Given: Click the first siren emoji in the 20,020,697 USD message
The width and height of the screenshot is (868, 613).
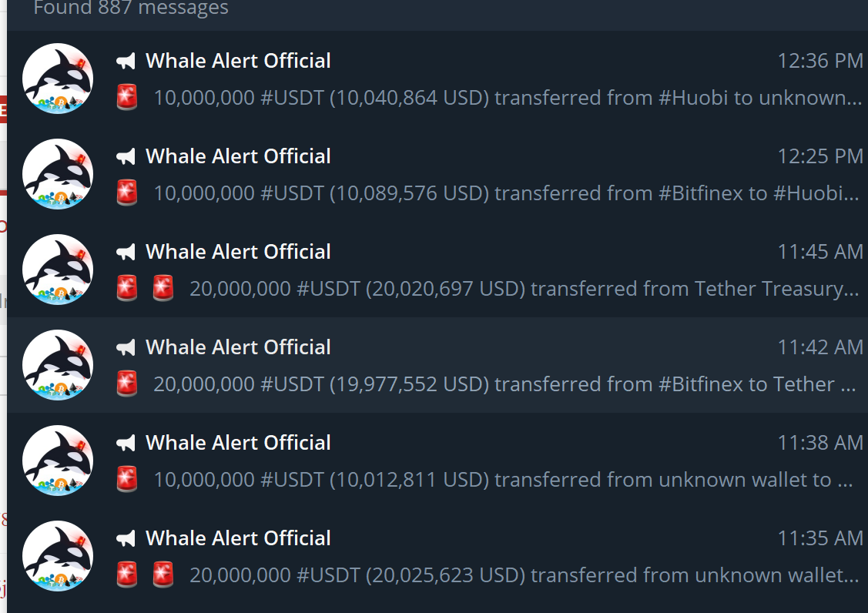Looking at the screenshot, I should (127, 288).
